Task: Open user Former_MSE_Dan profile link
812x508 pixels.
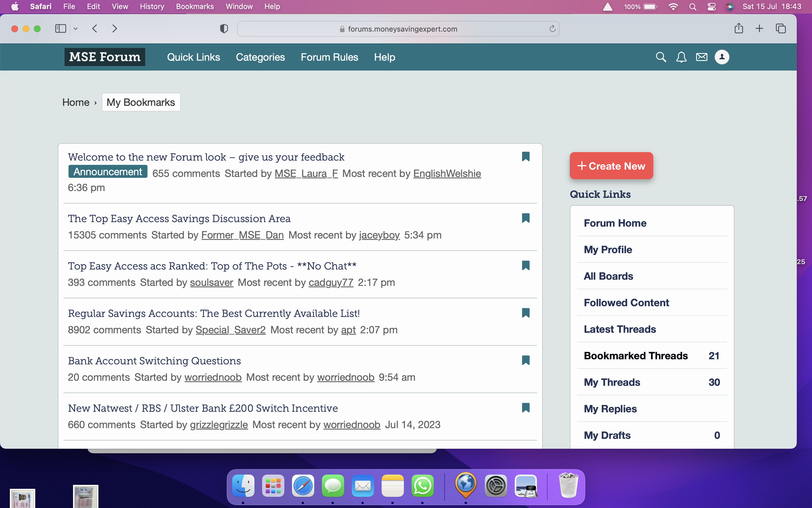Action: [x=242, y=235]
